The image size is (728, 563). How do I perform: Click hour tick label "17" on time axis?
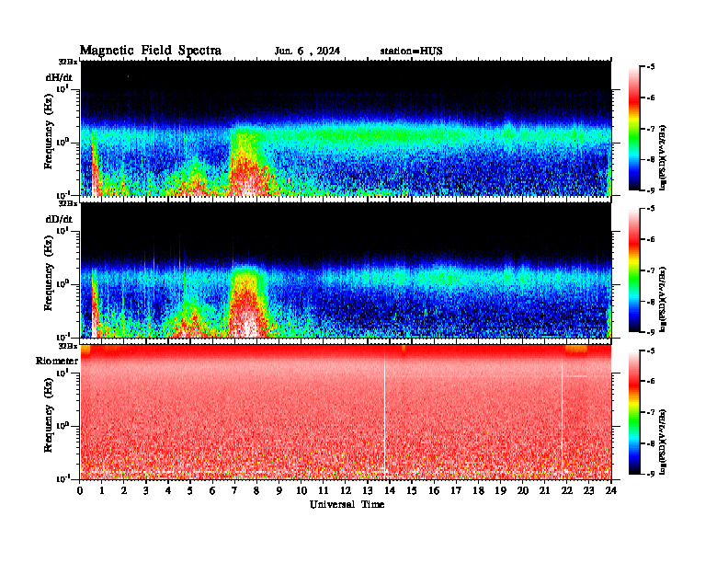point(457,491)
